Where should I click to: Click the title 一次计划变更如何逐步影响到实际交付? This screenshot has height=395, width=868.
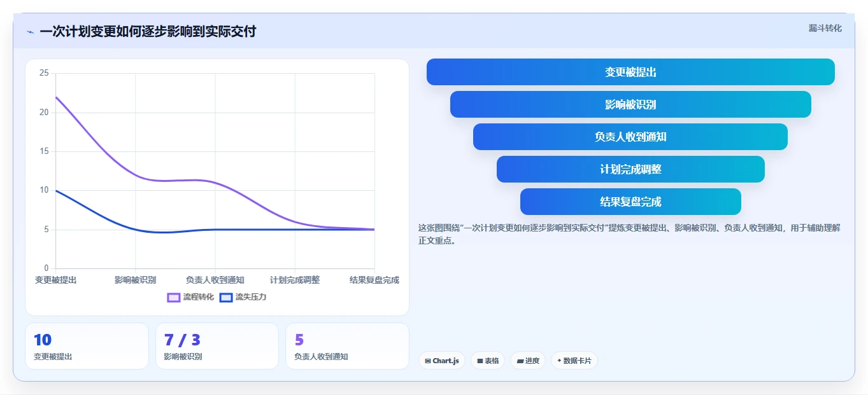tap(148, 31)
